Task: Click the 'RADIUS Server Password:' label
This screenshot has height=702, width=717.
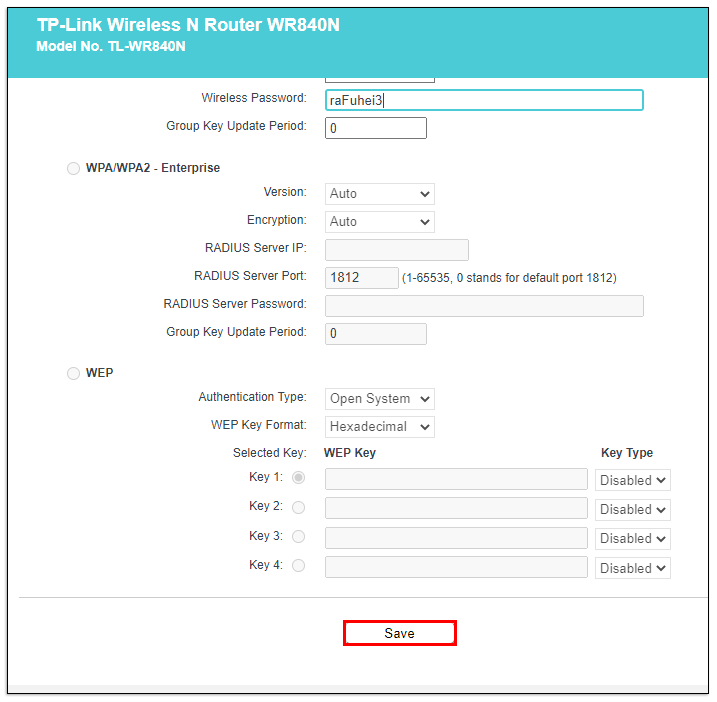Action: pos(235,304)
